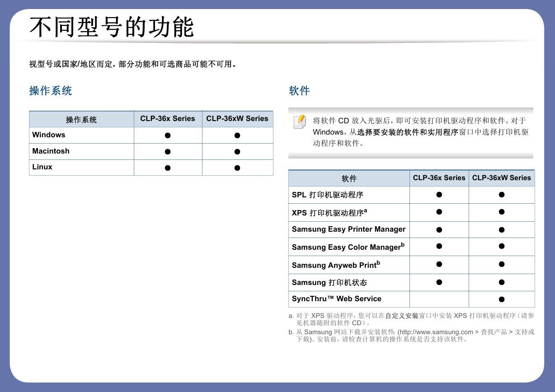Click the 操作系统 section heading
Image resolution: width=555 pixels, height=392 pixels.
tap(51, 91)
